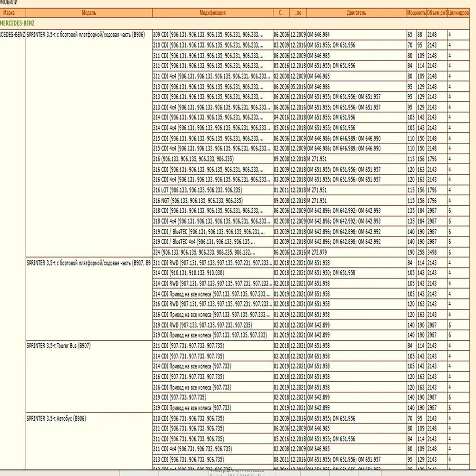The image size is (476, 476).
Task: Click engine cell M 272.979
Action: point(323,252)
